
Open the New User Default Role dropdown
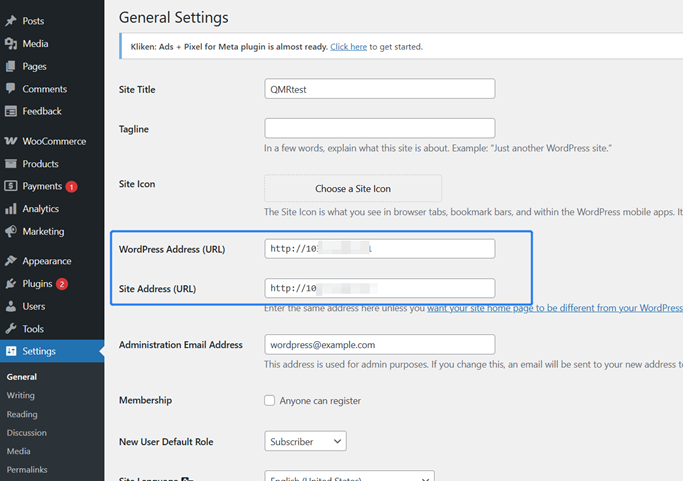point(305,441)
